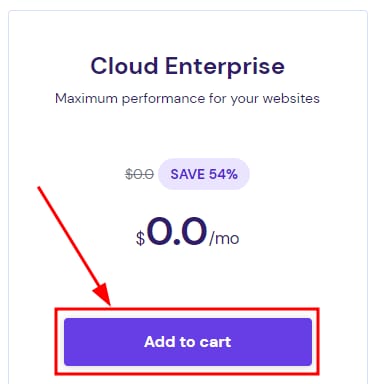Click the small dollar sign before price

[x=140, y=238]
